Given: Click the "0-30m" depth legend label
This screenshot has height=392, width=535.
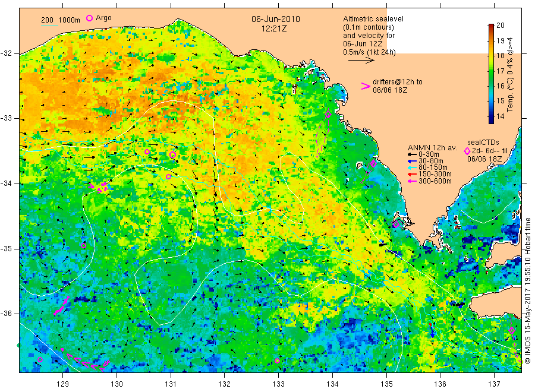Looking at the screenshot, I should 429,154.
